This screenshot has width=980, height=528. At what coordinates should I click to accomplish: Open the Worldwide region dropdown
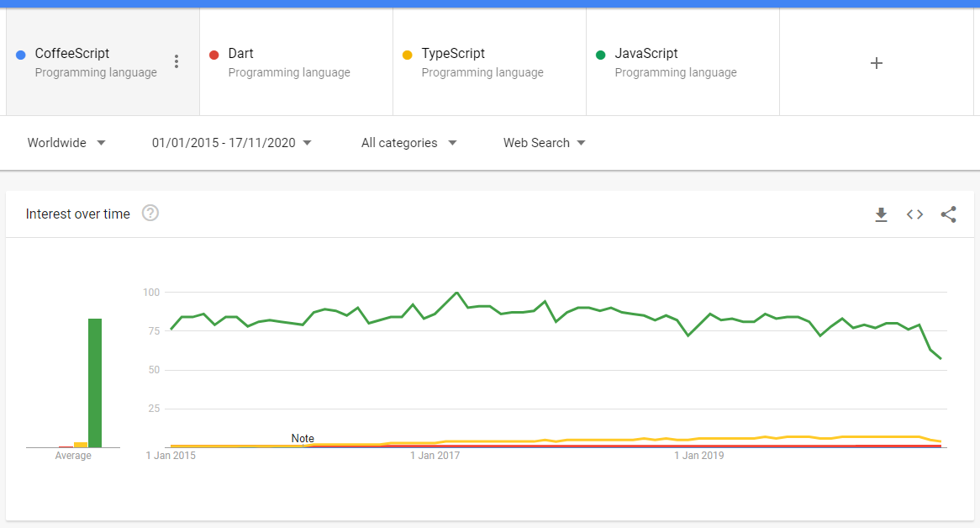point(66,143)
